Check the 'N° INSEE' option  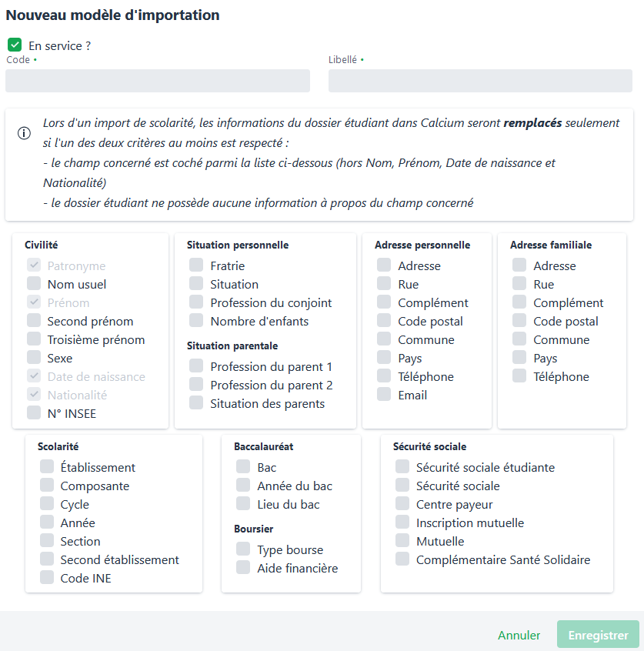coord(34,413)
